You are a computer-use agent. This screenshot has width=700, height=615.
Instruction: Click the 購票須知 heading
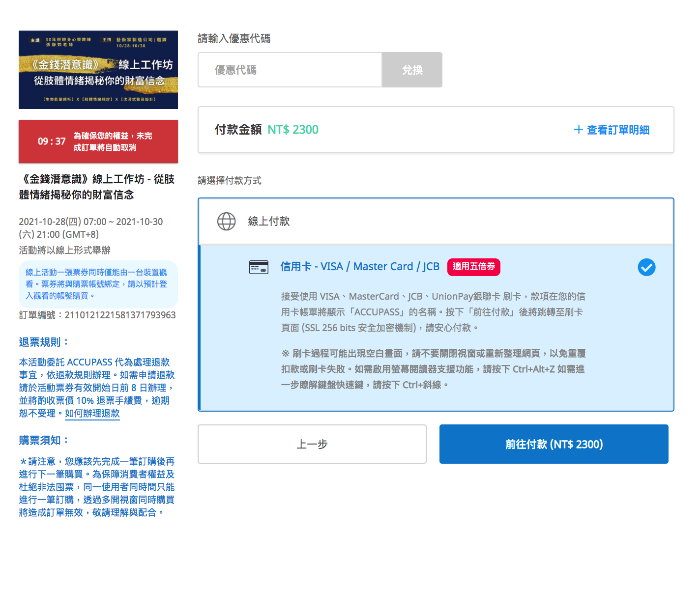pos(44,441)
